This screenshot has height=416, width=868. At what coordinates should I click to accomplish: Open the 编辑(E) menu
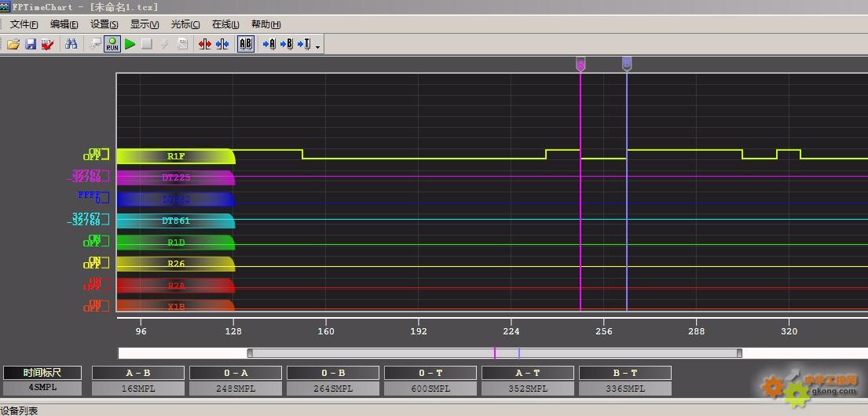pyautogui.click(x=64, y=24)
